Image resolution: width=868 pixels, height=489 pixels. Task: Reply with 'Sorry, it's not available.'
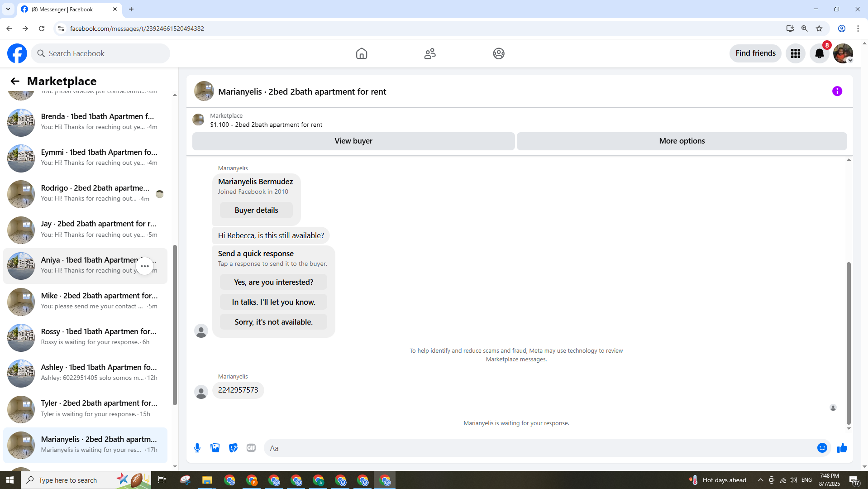coord(273,322)
